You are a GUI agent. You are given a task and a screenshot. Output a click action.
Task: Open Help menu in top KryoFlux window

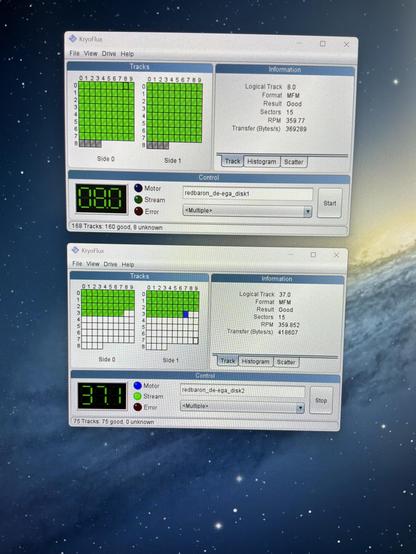127,54
